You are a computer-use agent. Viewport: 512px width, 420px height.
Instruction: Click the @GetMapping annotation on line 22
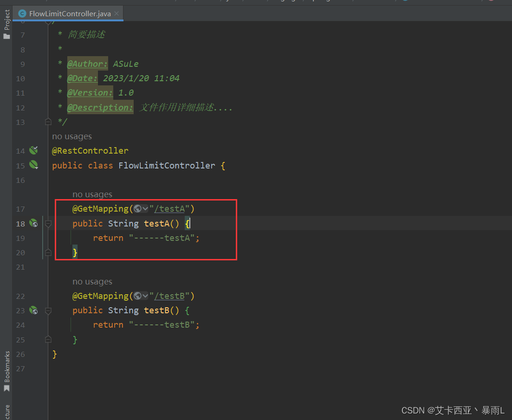(101, 296)
